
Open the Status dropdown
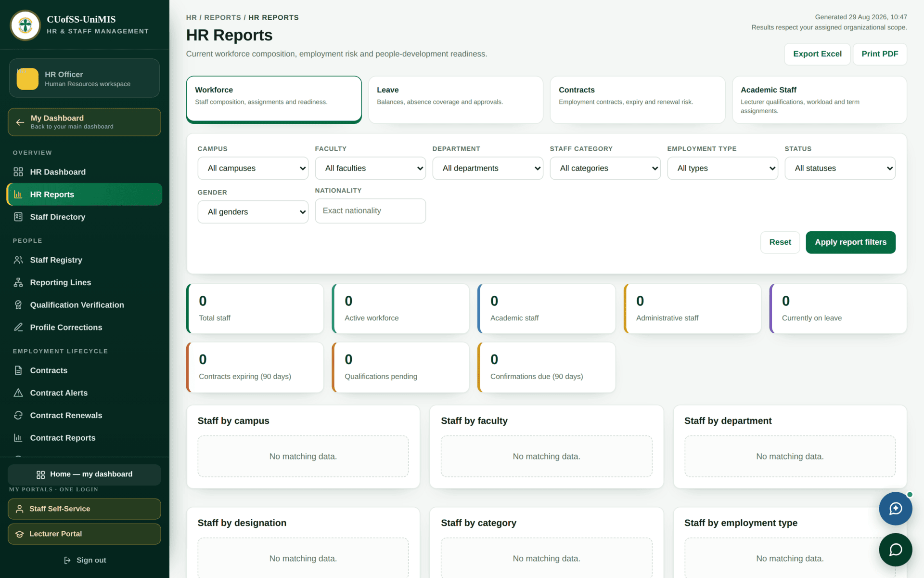[840, 169]
